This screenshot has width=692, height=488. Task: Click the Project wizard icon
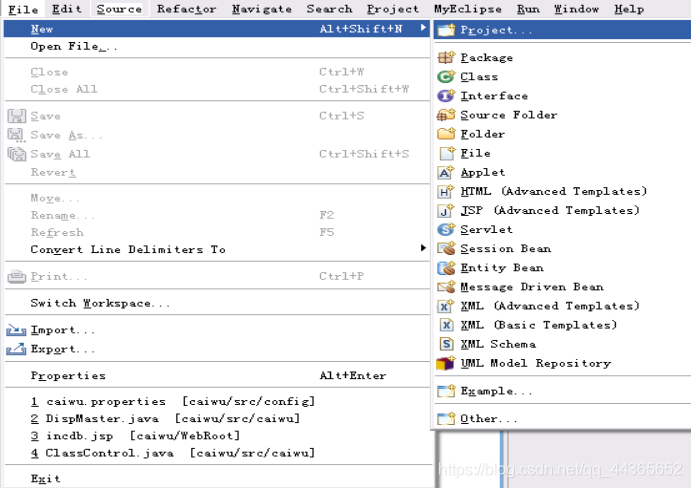coord(446,30)
